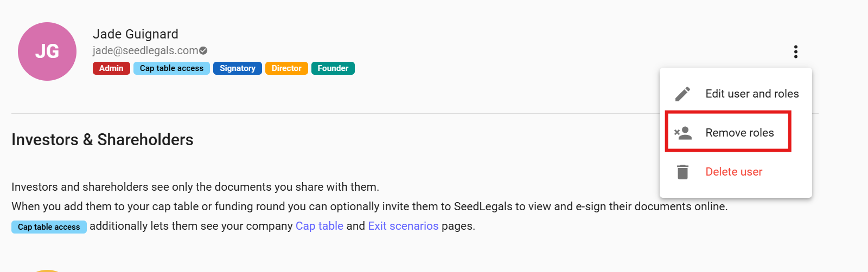Open the Exit scenarios link
The height and width of the screenshot is (272, 868).
point(403,226)
